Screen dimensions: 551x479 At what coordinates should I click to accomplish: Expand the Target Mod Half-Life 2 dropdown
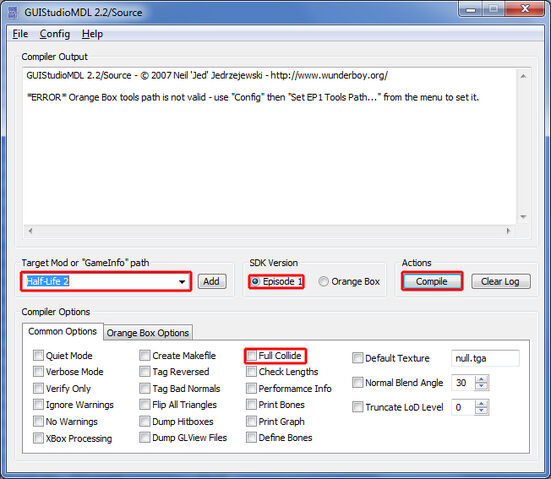182,281
